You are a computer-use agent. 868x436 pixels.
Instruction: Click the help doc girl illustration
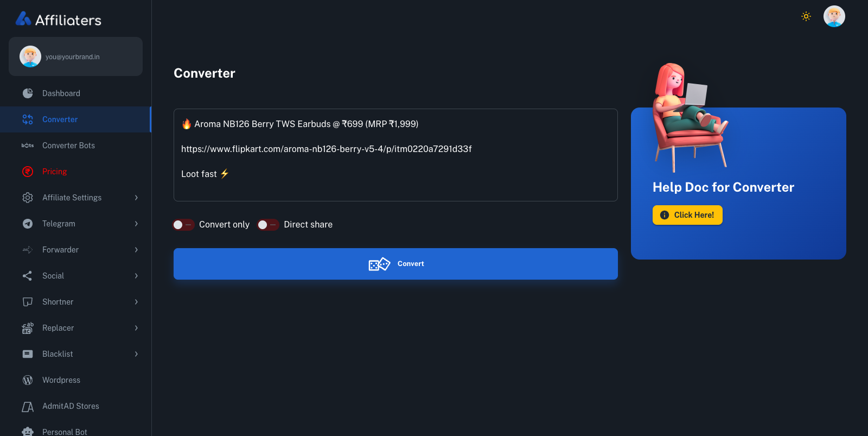pos(690,117)
